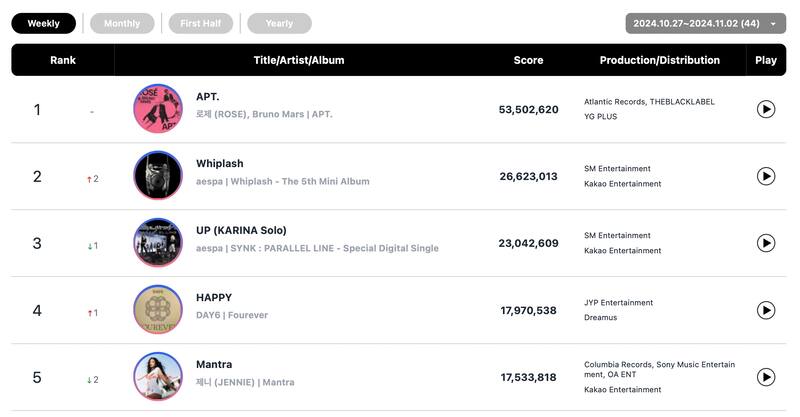Click the Rank column header
The height and width of the screenshot is (417, 800).
pyautogui.click(x=63, y=60)
